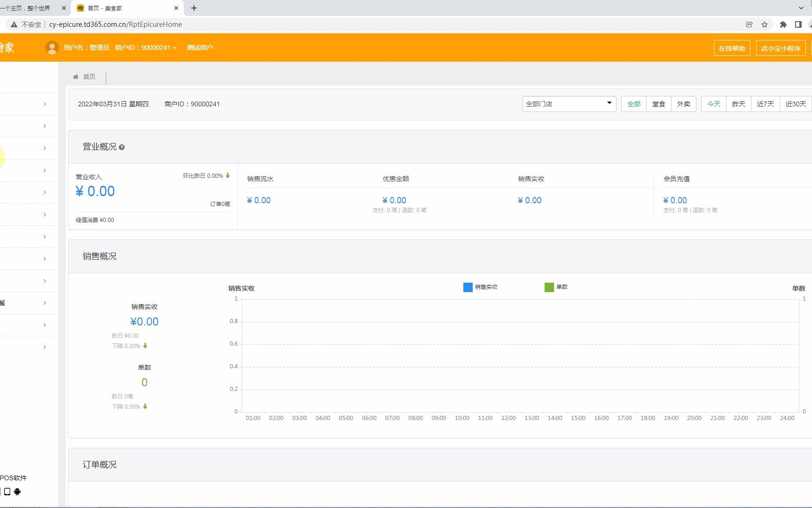
Task: Click the tablet icon under POS软件
Action: click(7, 492)
